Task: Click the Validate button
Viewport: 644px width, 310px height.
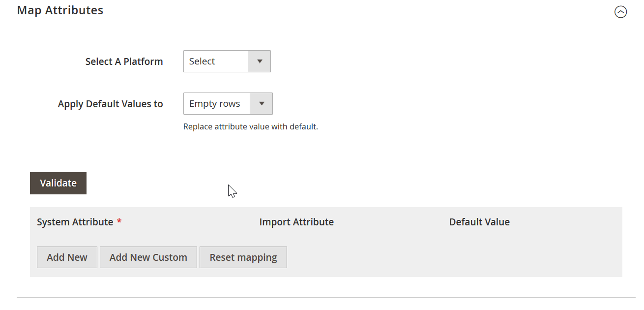Action: point(58,183)
